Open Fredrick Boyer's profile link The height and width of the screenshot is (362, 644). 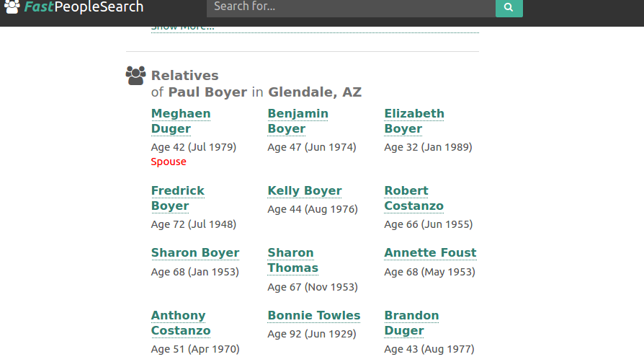coord(178,198)
